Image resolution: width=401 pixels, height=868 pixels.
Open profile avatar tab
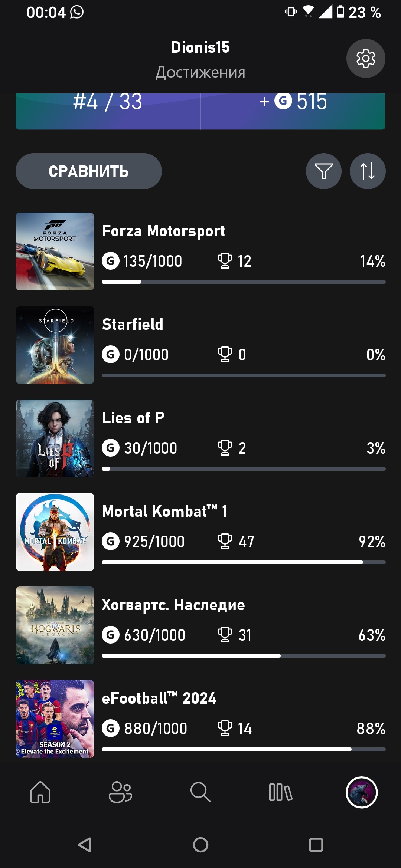pos(362,792)
